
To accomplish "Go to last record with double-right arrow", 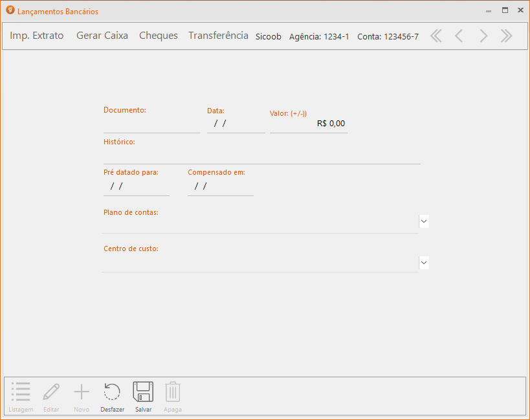I will tap(506, 36).
